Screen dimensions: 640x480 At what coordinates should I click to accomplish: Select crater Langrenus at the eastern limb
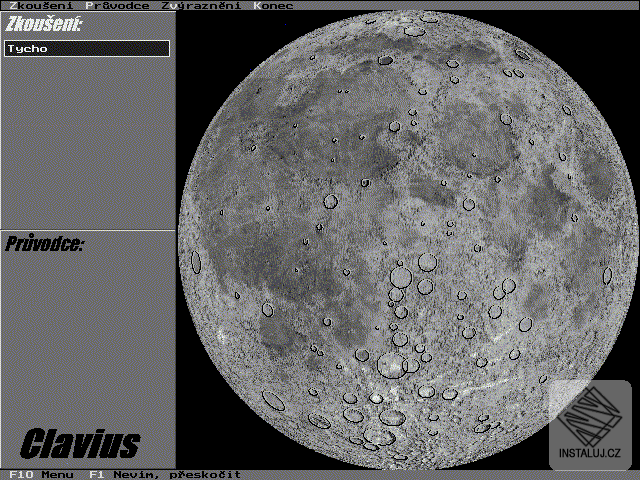pos(607,276)
